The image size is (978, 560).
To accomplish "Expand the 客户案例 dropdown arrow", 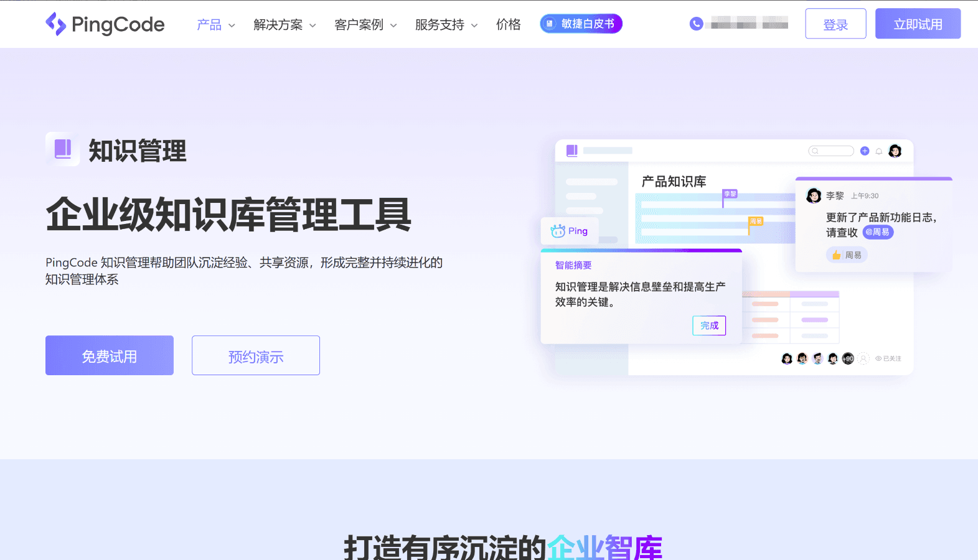I will (x=393, y=26).
